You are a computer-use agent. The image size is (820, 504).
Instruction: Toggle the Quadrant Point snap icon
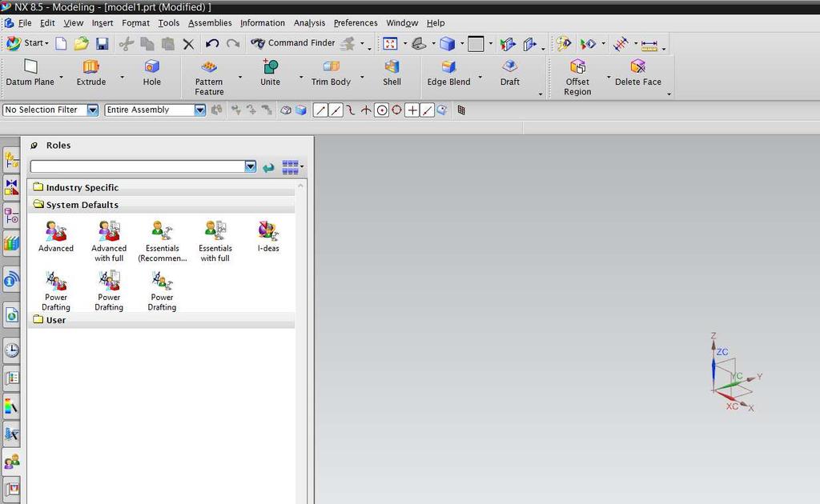click(396, 110)
